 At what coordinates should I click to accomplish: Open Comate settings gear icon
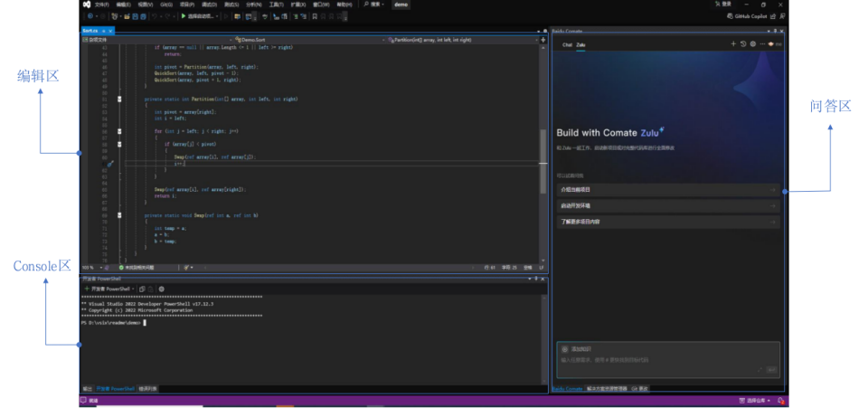[752, 43]
